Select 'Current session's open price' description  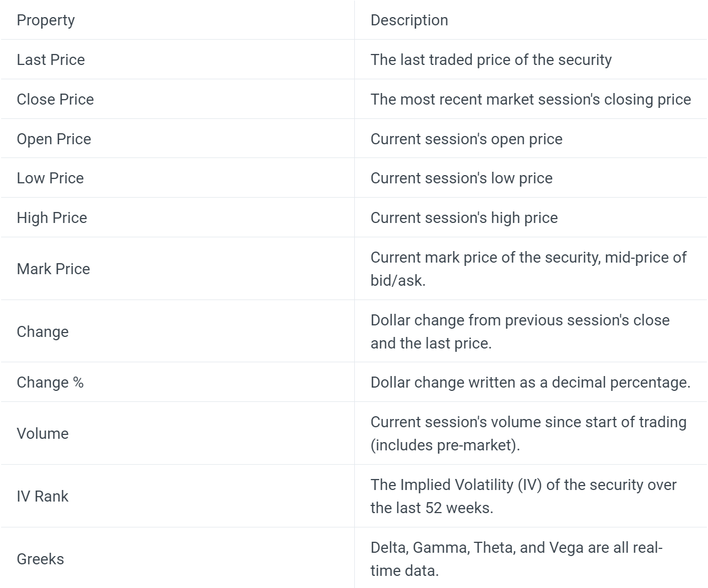[x=466, y=139]
